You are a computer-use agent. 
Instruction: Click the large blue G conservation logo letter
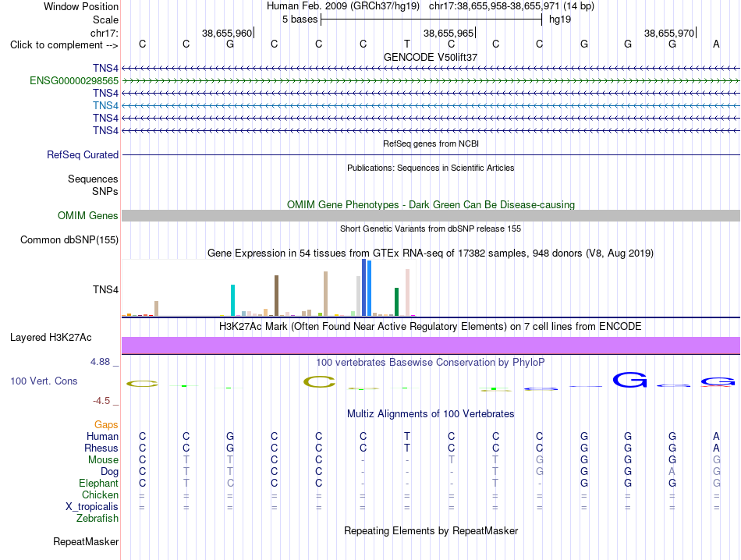629,380
